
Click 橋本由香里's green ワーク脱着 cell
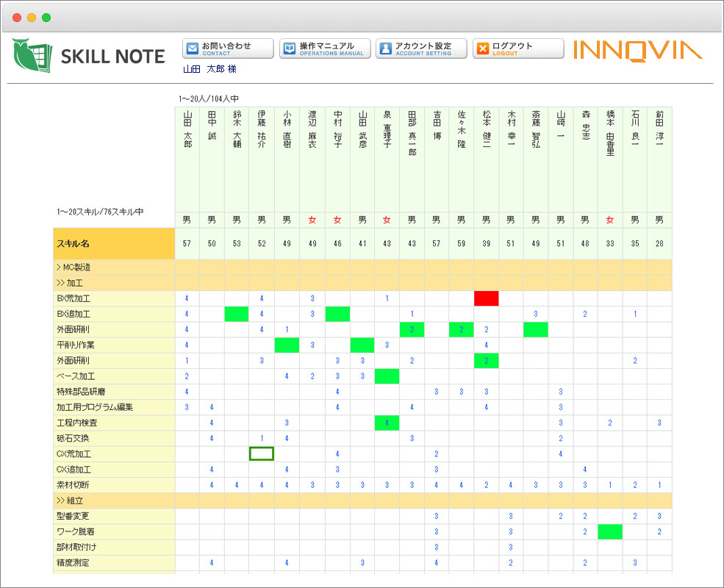pos(610,531)
